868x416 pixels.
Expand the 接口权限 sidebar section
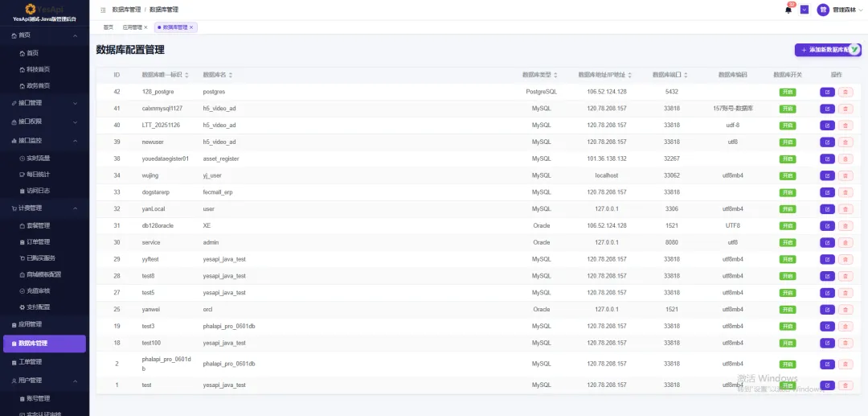click(x=44, y=122)
